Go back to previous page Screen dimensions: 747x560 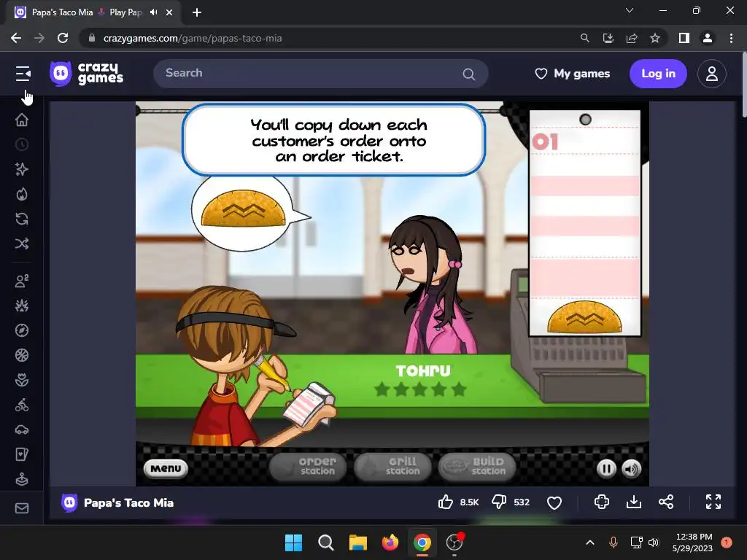tap(16, 38)
